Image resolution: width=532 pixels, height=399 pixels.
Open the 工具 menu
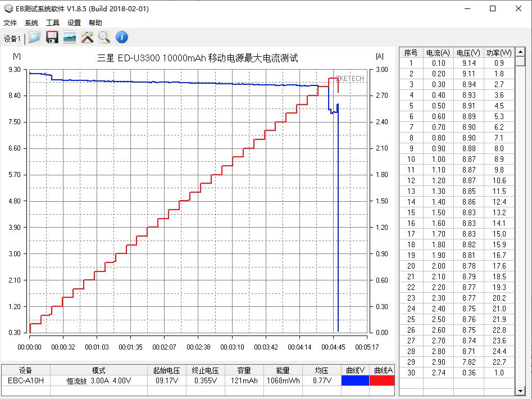coord(53,22)
